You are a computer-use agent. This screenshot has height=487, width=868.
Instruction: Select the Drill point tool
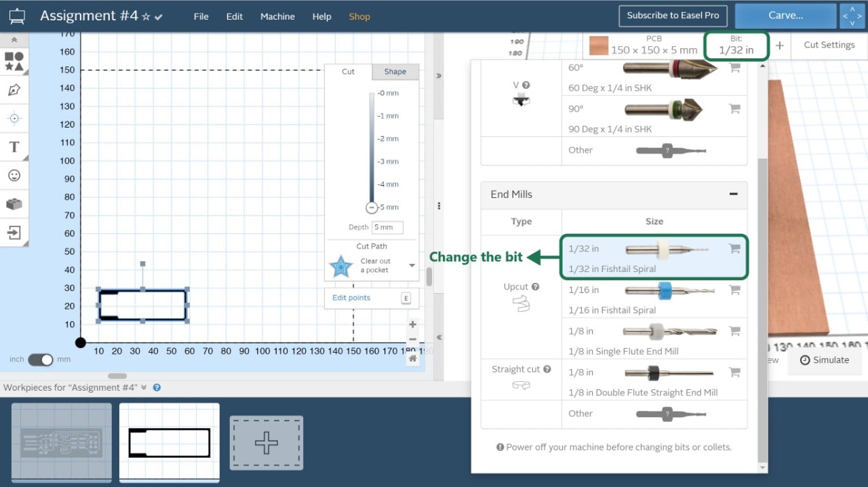click(14, 119)
